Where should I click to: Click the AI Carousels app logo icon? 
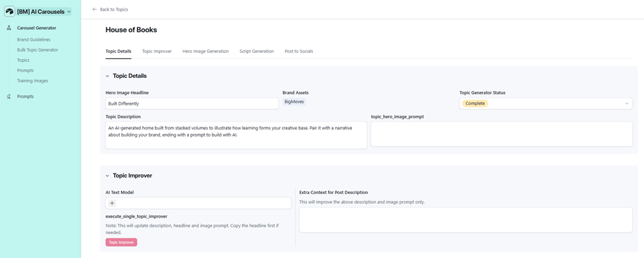(9, 12)
